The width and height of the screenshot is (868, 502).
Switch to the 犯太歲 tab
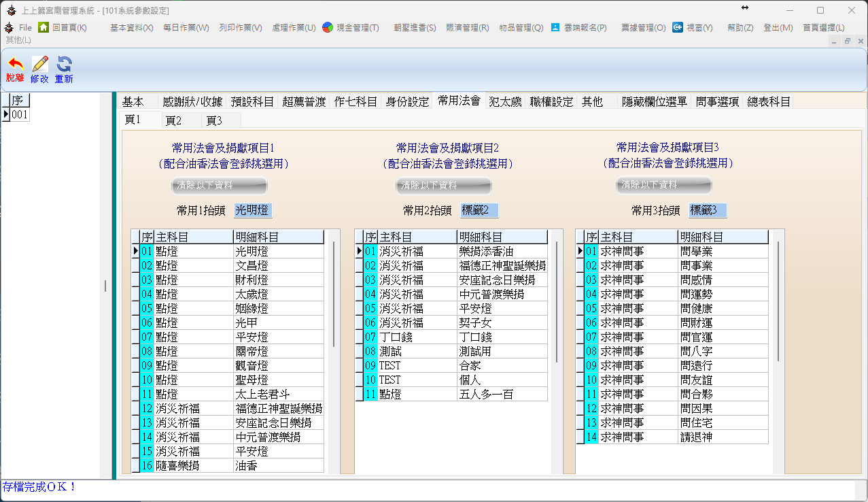505,101
